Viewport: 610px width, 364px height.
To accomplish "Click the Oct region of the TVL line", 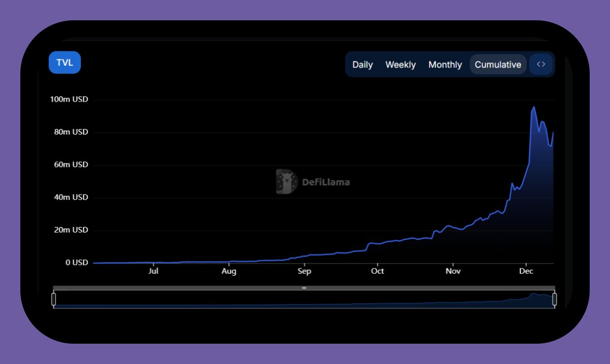I will [x=377, y=243].
